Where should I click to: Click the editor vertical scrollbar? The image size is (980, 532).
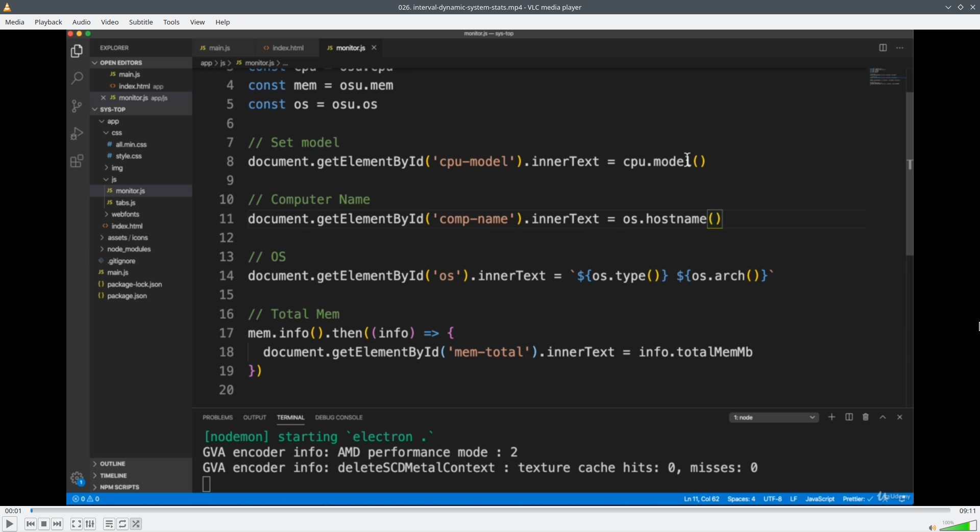(909, 173)
